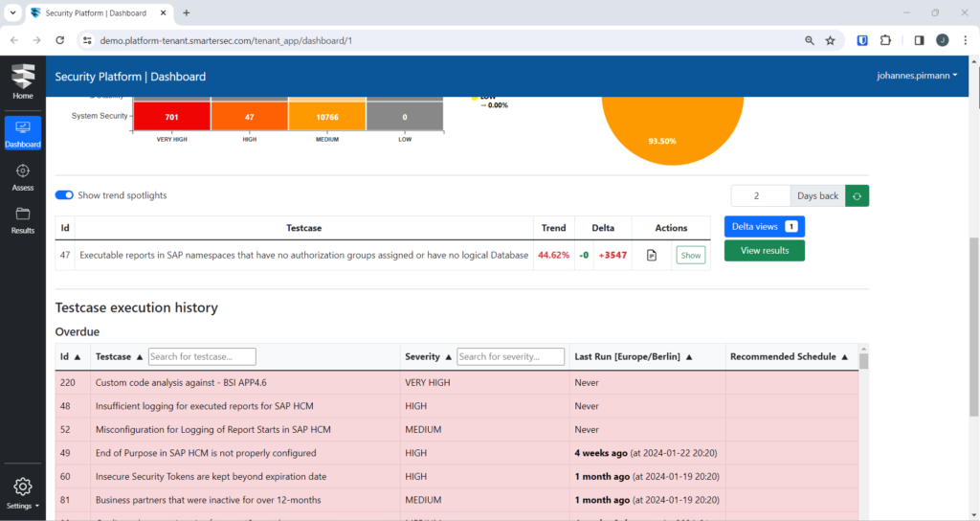Sort Overdue table by Id arrow

point(78,357)
